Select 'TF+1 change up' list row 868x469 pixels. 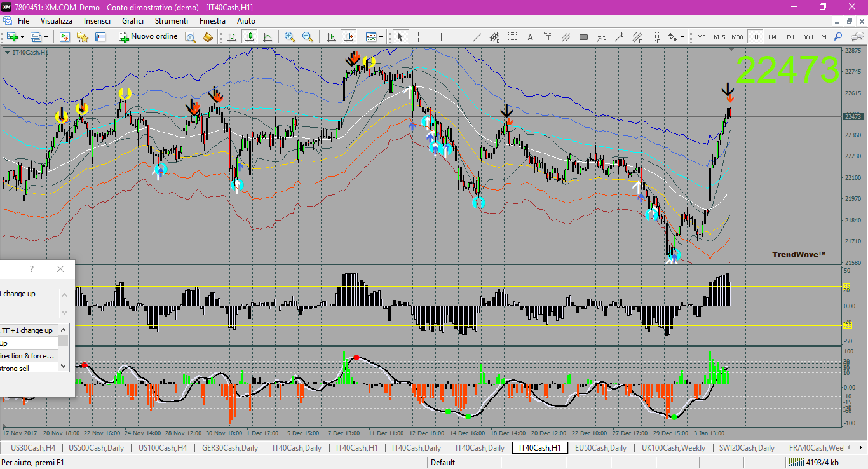[x=29, y=330]
